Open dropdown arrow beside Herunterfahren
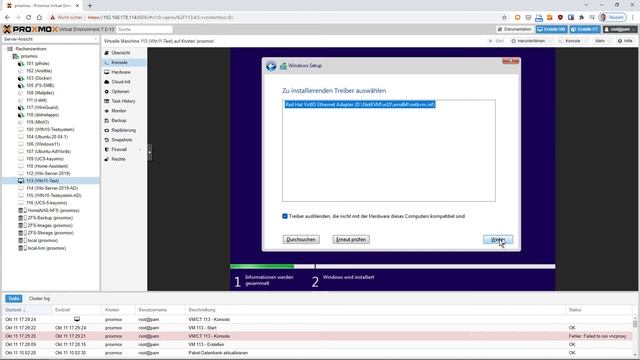Viewport: 640px width, 360px height. [551, 41]
